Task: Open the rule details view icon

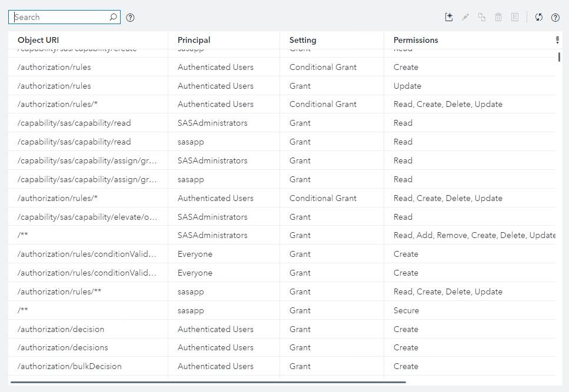Action: 514,17
